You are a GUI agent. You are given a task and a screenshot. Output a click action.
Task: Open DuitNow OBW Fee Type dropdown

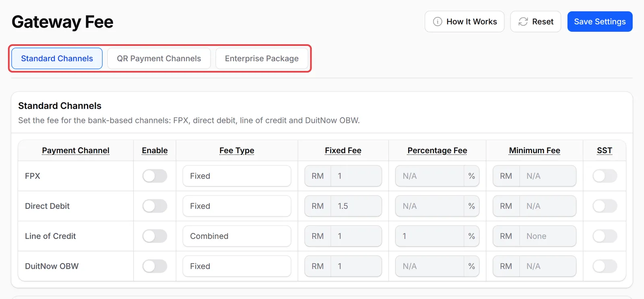[x=237, y=266]
